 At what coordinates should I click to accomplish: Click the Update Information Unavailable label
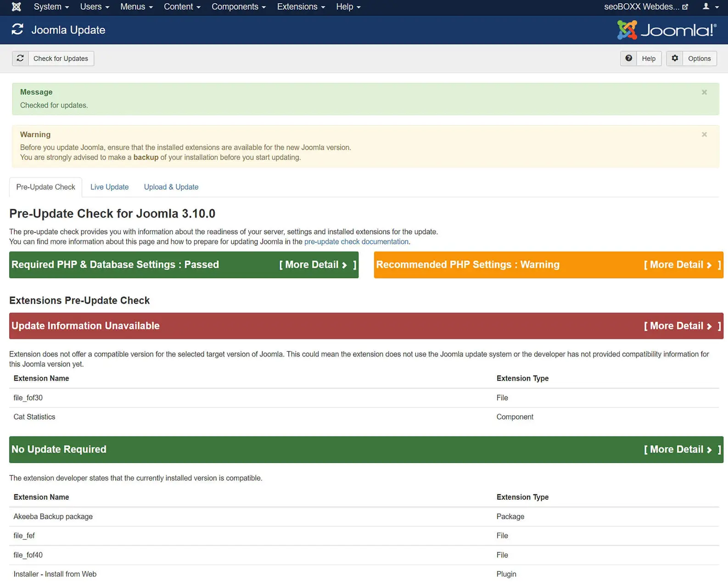click(x=85, y=326)
